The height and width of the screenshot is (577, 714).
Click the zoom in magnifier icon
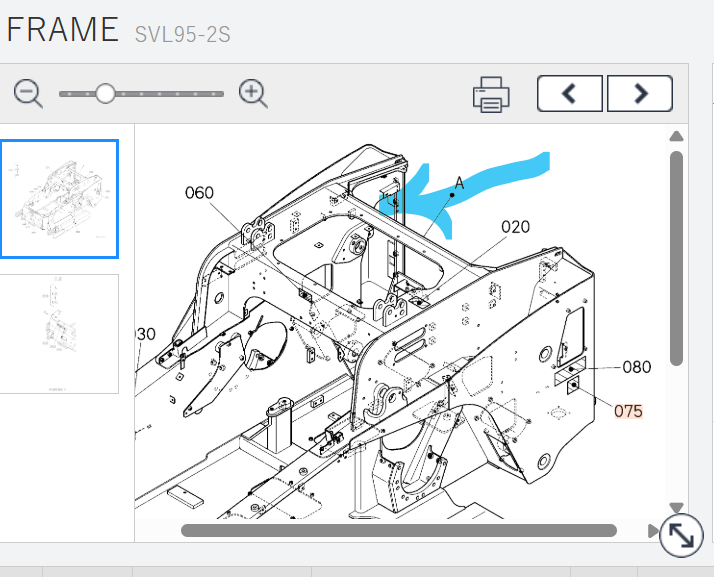click(x=254, y=94)
